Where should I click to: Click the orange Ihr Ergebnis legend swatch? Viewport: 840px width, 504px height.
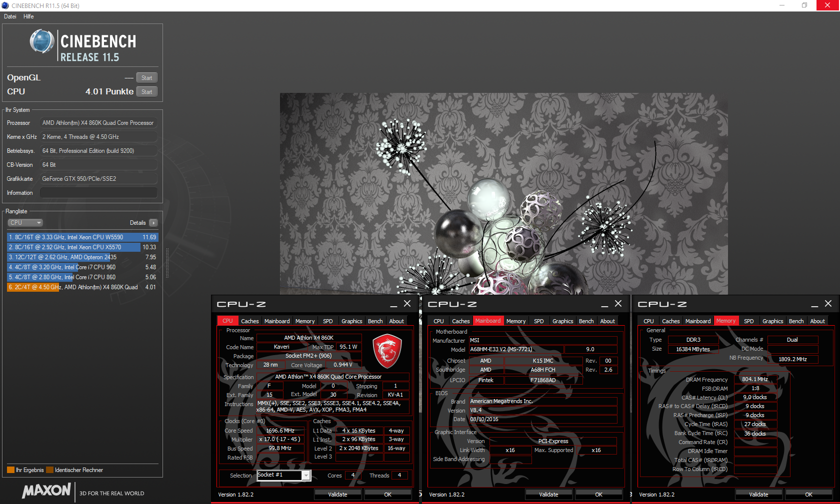tap(10, 470)
